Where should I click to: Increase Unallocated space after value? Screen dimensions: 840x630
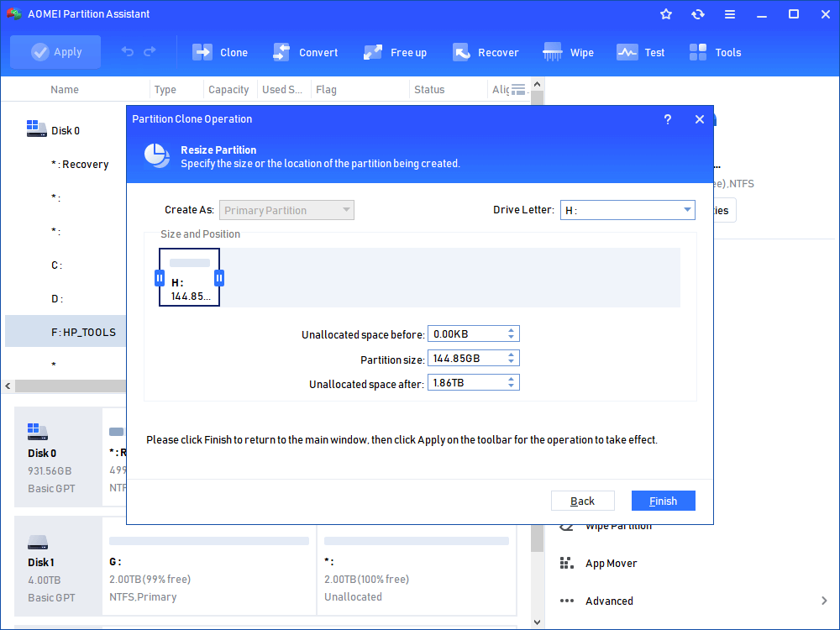511,380
